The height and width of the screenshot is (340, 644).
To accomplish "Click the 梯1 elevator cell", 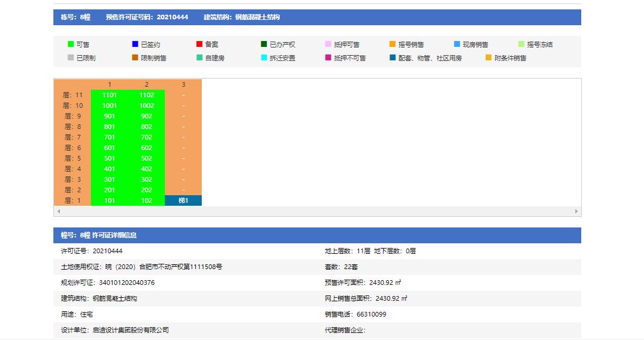I will 184,200.
